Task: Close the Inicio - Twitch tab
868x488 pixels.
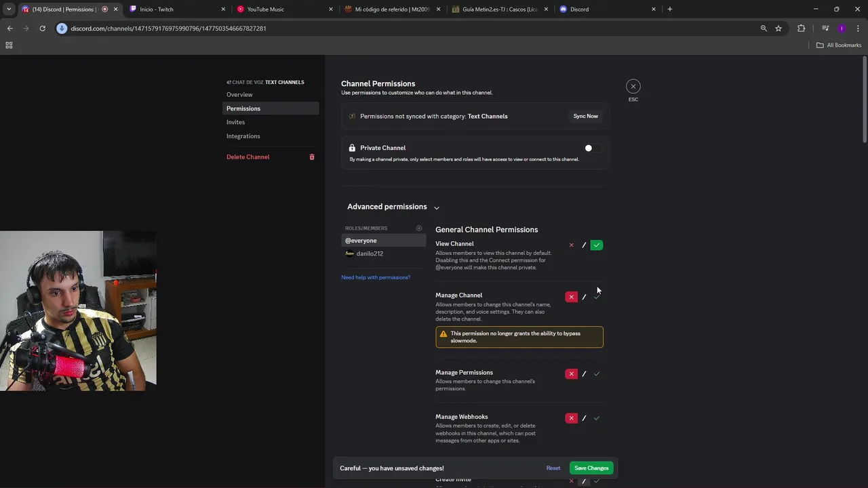Action: [x=223, y=9]
